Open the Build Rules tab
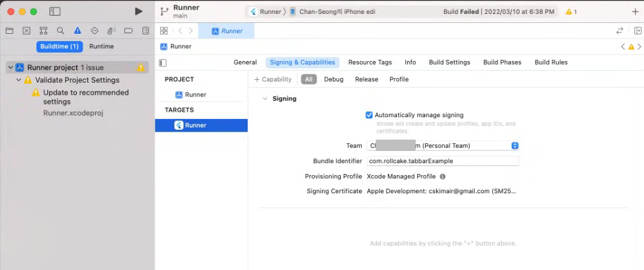Screen dimensions: 644x270 pyautogui.click(x=551, y=62)
